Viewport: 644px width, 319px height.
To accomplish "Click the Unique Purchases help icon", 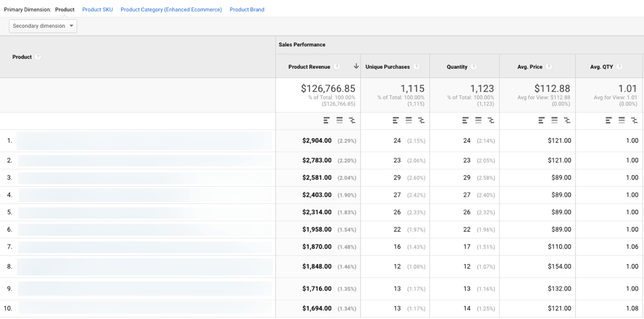I will tap(416, 67).
